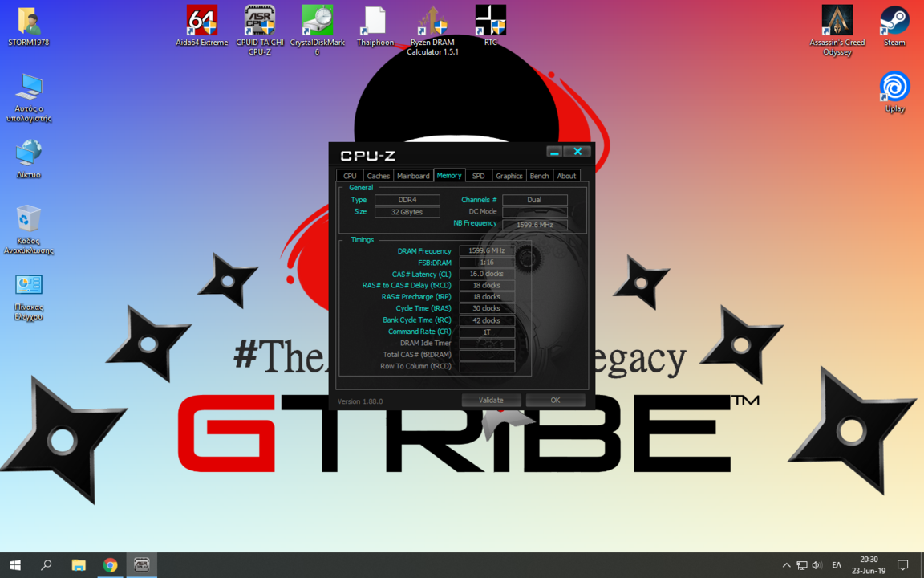Image resolution: width=924 pixels, height=578 pixels.
Task: Launch Ryzen DRAM Calculator 1.5.1
Action: [x=432, y=31]
